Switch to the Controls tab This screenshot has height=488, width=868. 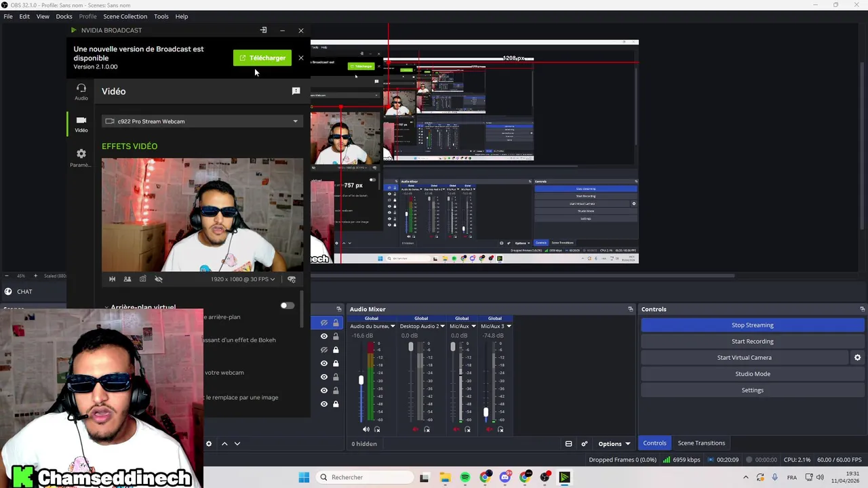(x=654, y=443)
